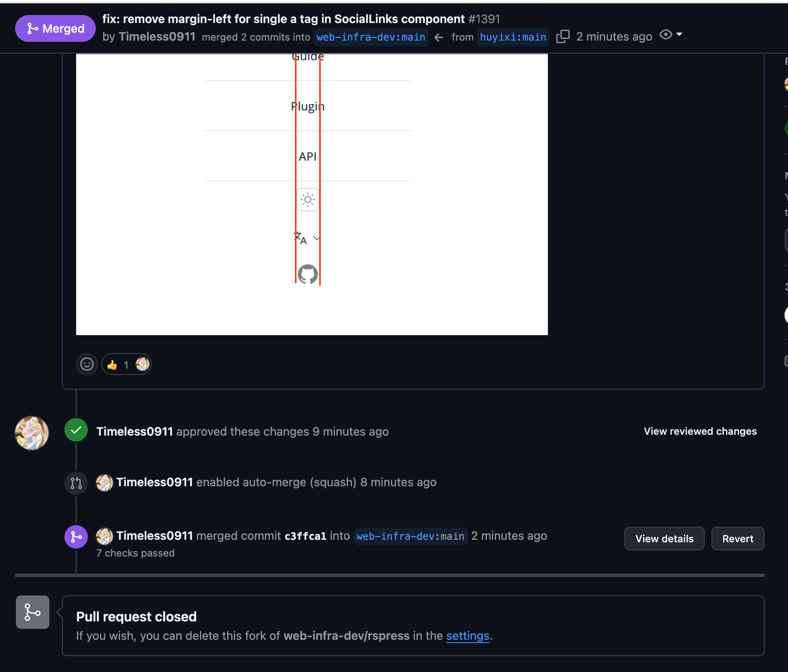Open the settings link for the fork
Screen dimensions: 788x672
(468, 636)
